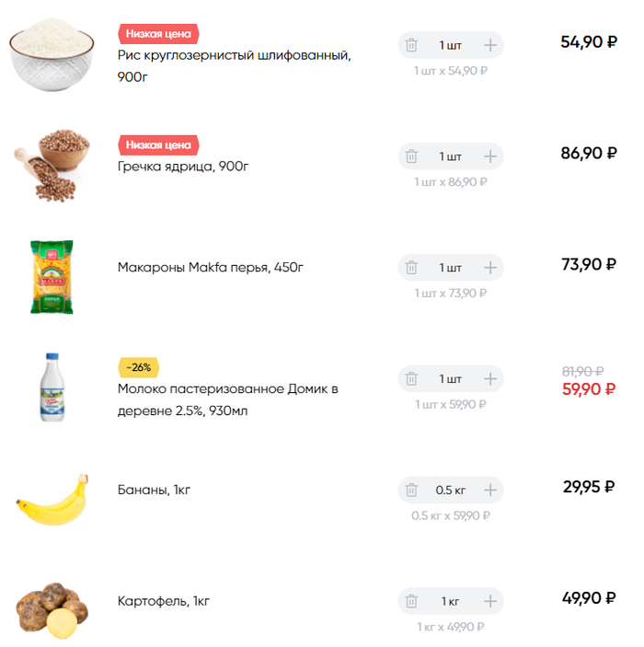Click the -26% discount badge on milk
The image size is (644, 647).
tap(139, 367)
